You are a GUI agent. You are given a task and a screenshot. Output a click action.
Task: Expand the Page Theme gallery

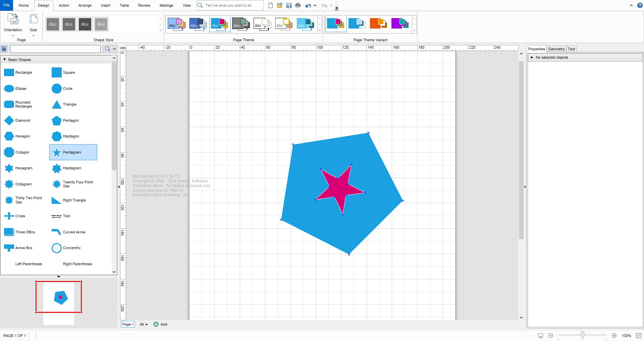320,31
